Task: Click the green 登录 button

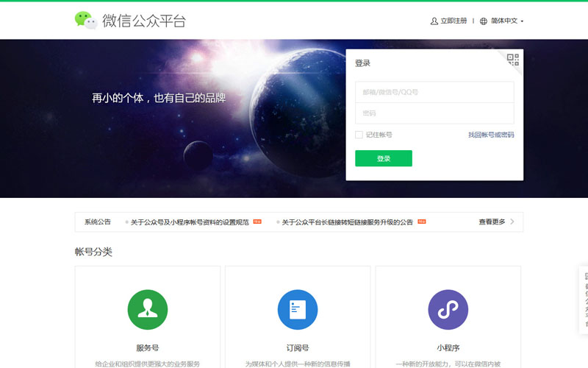Action: 383,158
